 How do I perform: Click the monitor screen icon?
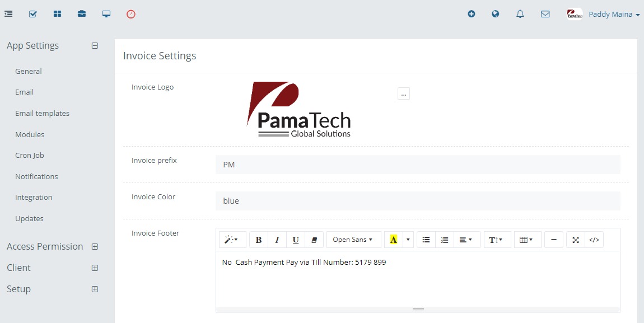[106, 14]
